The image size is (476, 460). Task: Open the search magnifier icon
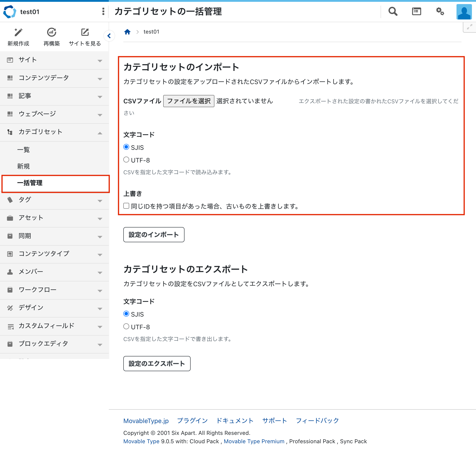coord(393,11)
